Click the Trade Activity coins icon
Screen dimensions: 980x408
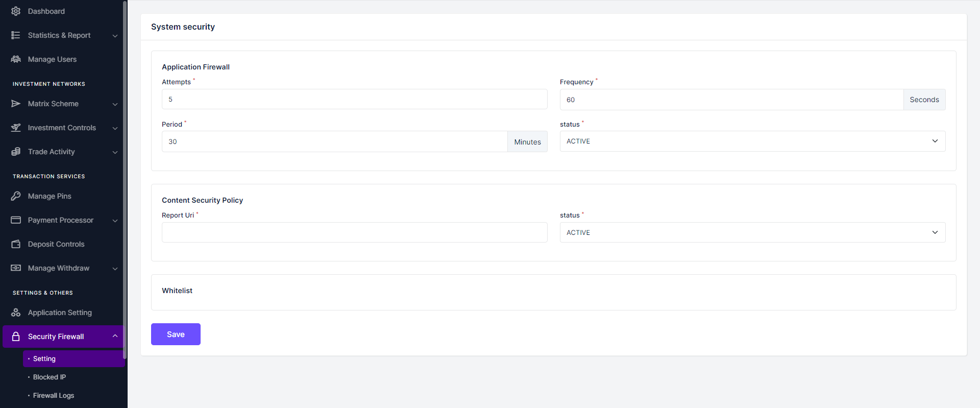(16, 152)
